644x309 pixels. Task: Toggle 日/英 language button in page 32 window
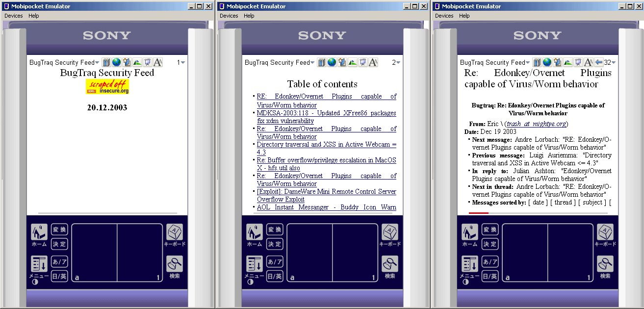click(490, 276)
